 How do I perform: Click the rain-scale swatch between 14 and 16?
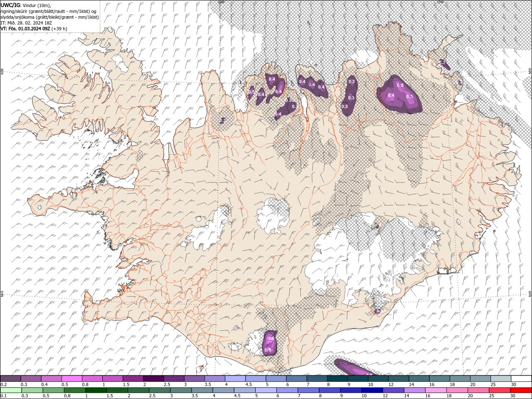click(414, 390)
